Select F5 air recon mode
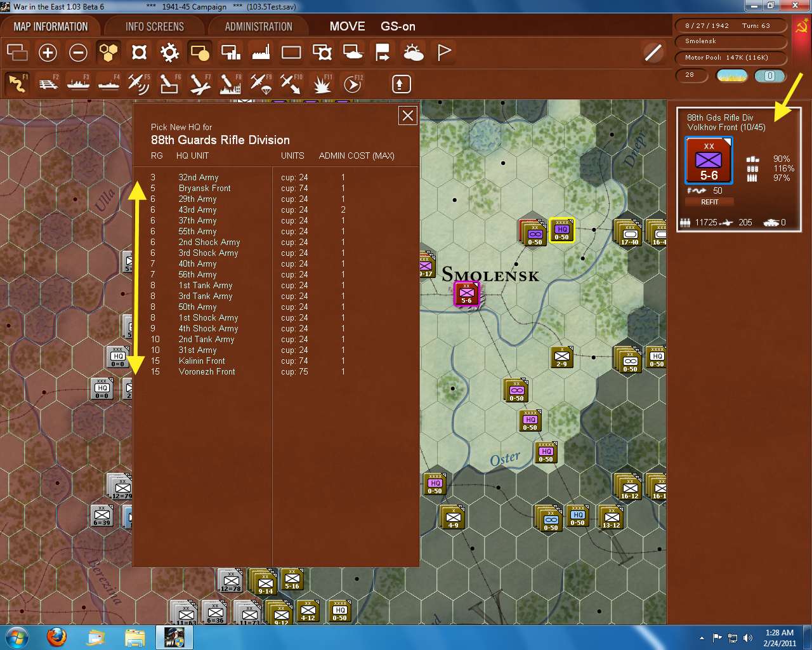Viewport: 812px width, 650px height. [x=139, y=84]
